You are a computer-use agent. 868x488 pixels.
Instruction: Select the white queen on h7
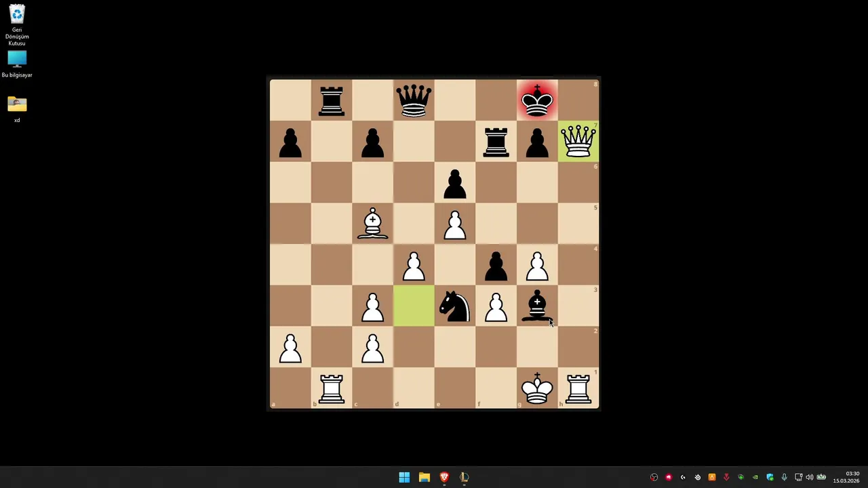tap(578, 142)
